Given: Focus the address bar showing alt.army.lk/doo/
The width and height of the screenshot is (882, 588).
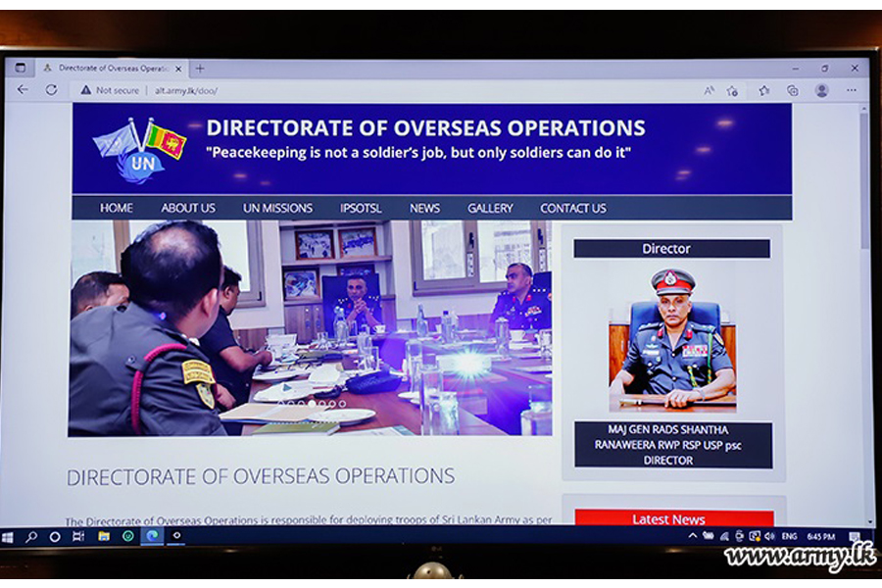Looking at the screenshot, I should pyautogui.click(x=186, y=90).
